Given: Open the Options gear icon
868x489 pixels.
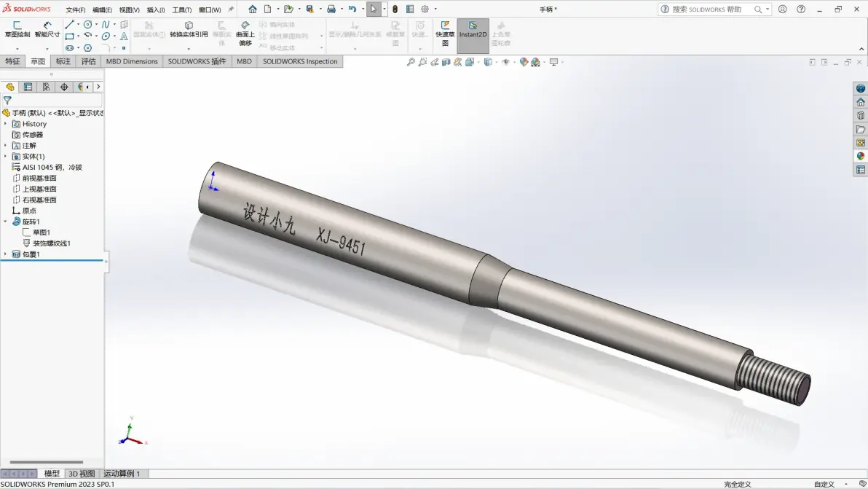Looking at the screenshot, I should 425,9.
